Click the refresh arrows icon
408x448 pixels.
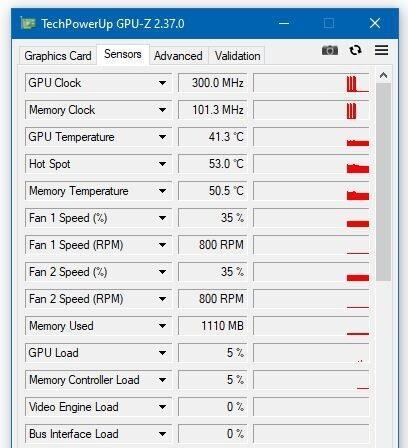355,50
